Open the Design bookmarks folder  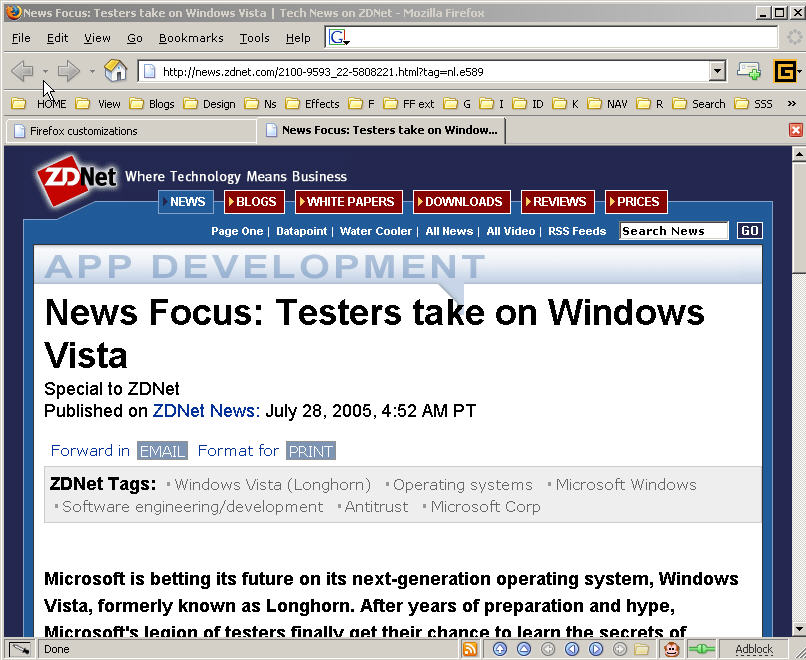tap(210, 104)
